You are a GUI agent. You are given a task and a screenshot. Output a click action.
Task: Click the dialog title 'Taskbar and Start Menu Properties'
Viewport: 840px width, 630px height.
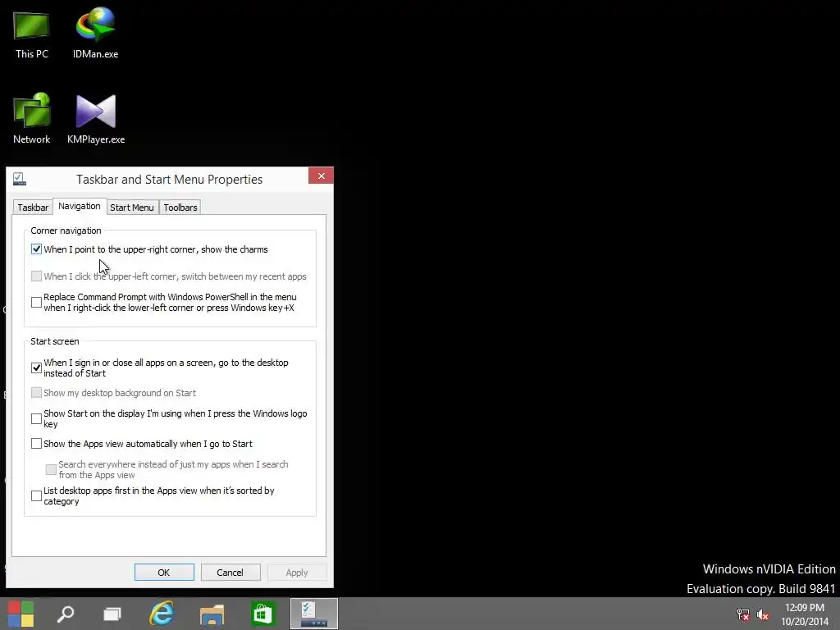(x=169, y=180)
